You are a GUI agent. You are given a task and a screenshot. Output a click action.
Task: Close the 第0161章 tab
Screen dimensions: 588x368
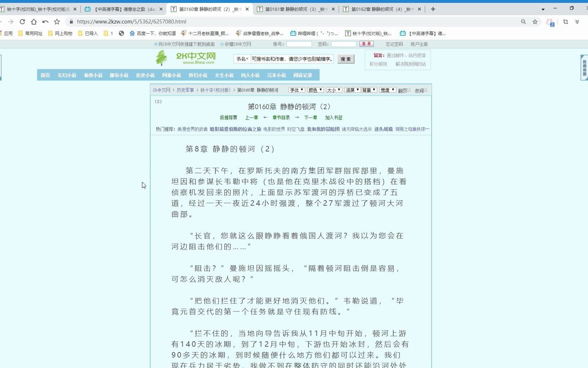pos(333,9)
